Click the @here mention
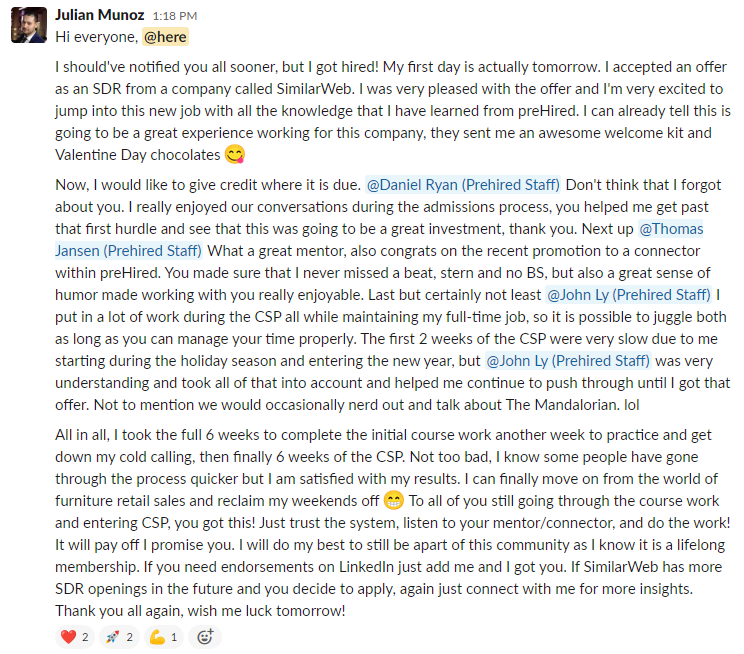The height and width of the screenshot is (654, 744). [165, 37]
